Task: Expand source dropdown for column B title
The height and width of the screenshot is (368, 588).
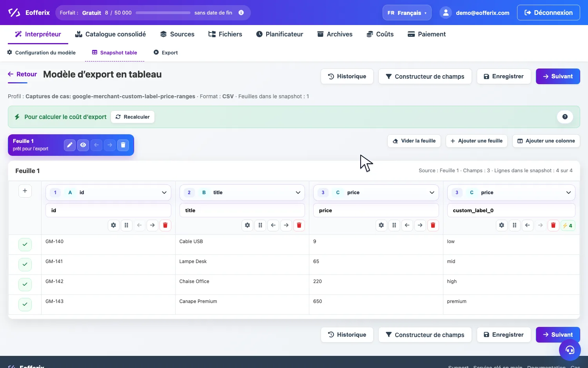Action: [242, 193]
